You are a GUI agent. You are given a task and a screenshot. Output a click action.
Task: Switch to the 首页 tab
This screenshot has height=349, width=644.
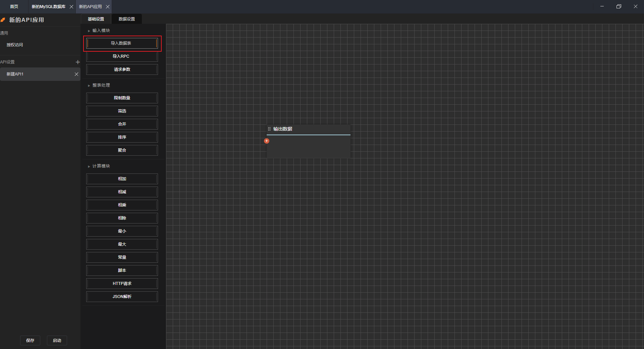[14, 7]
